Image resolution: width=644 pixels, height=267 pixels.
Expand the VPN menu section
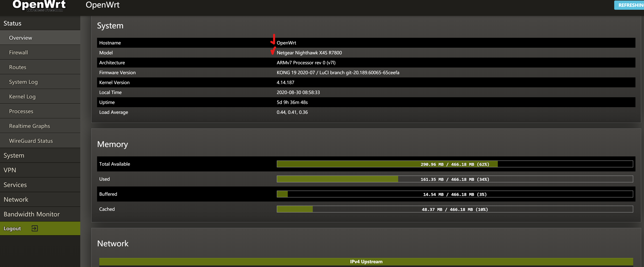40,170
